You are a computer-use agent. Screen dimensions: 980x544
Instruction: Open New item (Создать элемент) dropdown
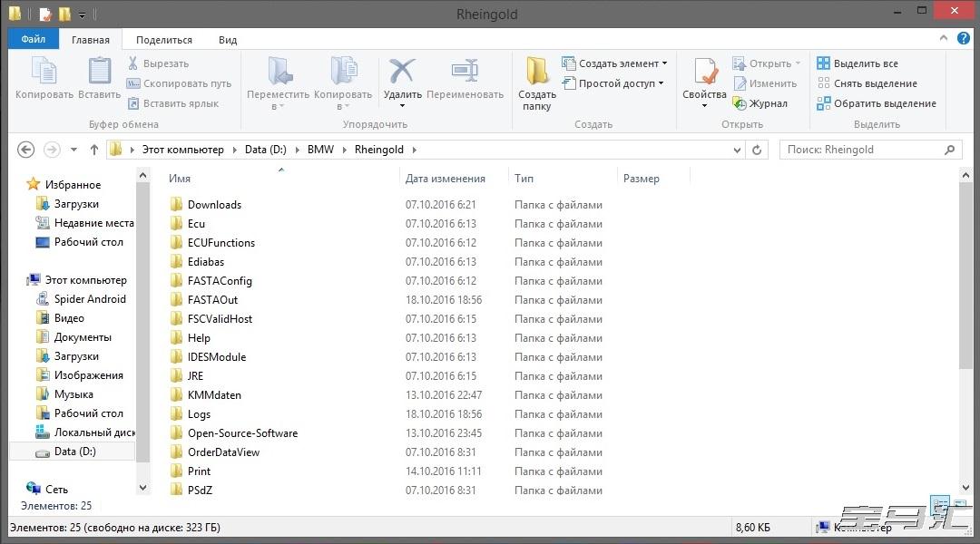pyautogui.click(x=614, y=63)
